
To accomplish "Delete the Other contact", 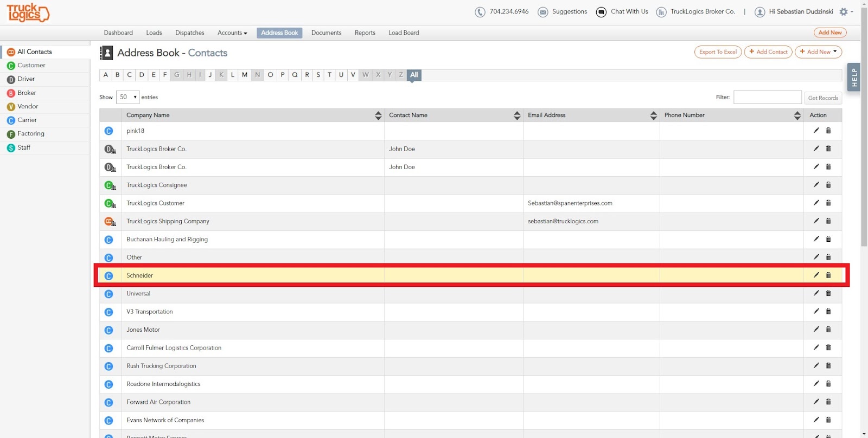I will point(828,257).
